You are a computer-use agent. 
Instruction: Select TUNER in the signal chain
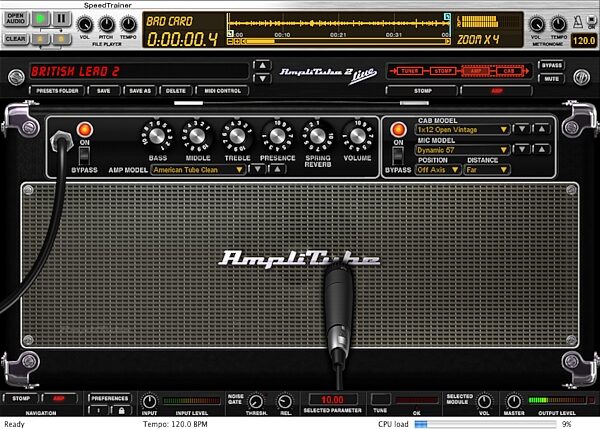point(409,71)
